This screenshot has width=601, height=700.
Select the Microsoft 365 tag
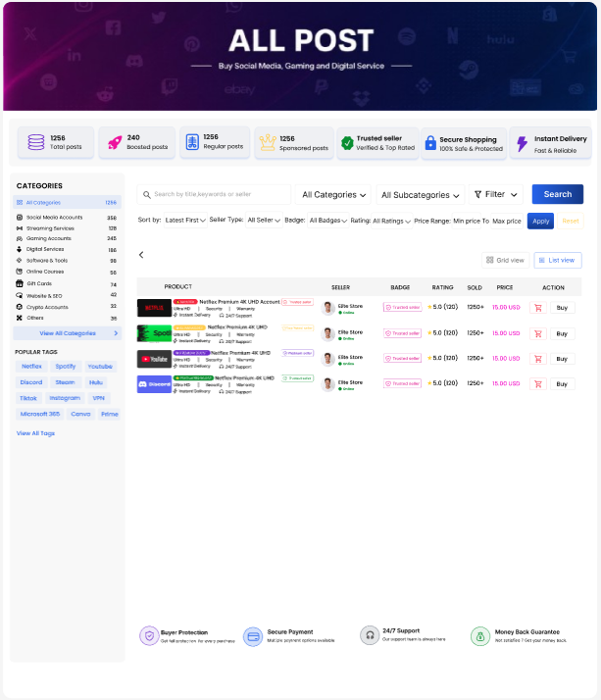pyautogui.click(x=40, y=414)
